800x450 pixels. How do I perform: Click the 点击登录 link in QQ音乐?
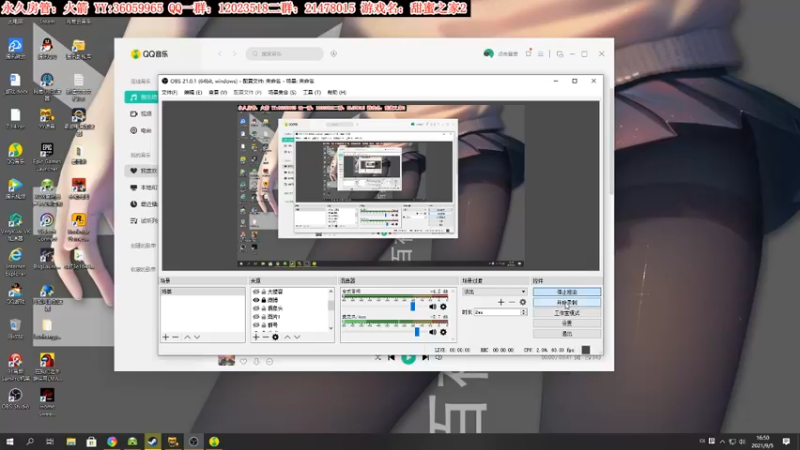point(508,54)
